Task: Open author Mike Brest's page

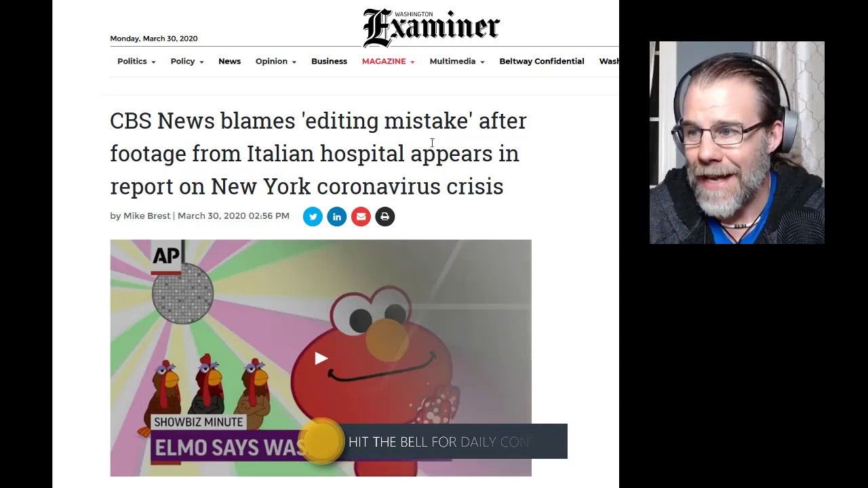Action: pyautogui.click(x=146, y=216)
